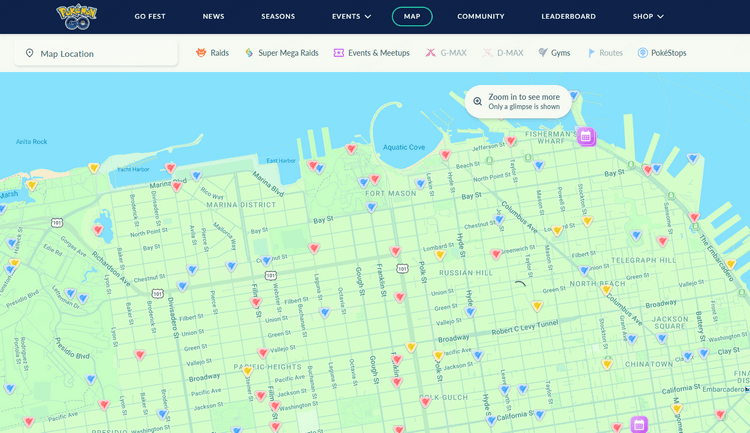750x433 pixels.
Task: Expand the SHOP dropdown menu
Action: point(648,16)
